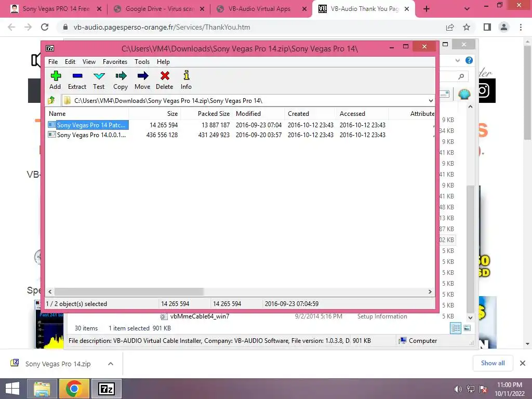Open Chrome from the taskbar

(x=74, y=389)
